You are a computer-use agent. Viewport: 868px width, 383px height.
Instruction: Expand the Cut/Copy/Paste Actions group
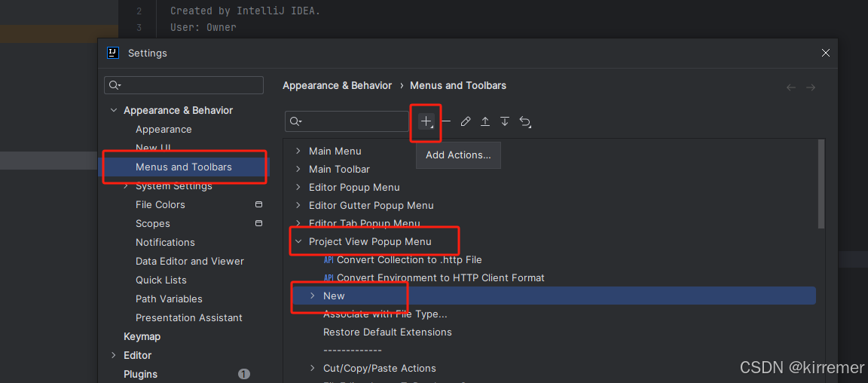313,368
